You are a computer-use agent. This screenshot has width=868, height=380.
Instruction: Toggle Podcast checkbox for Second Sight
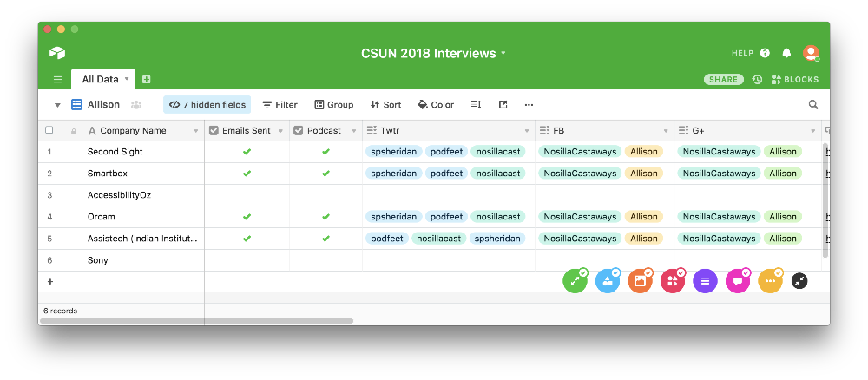point(325,152)
